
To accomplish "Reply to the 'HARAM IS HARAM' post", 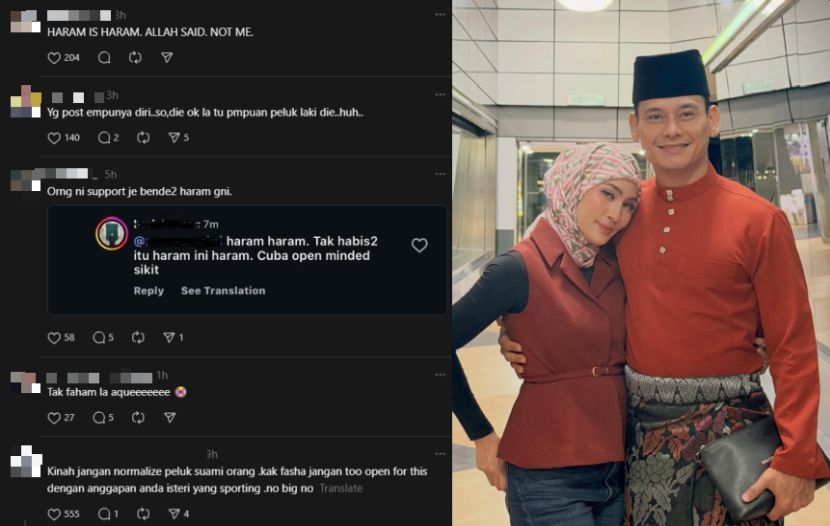I will (x=104, y=58).
